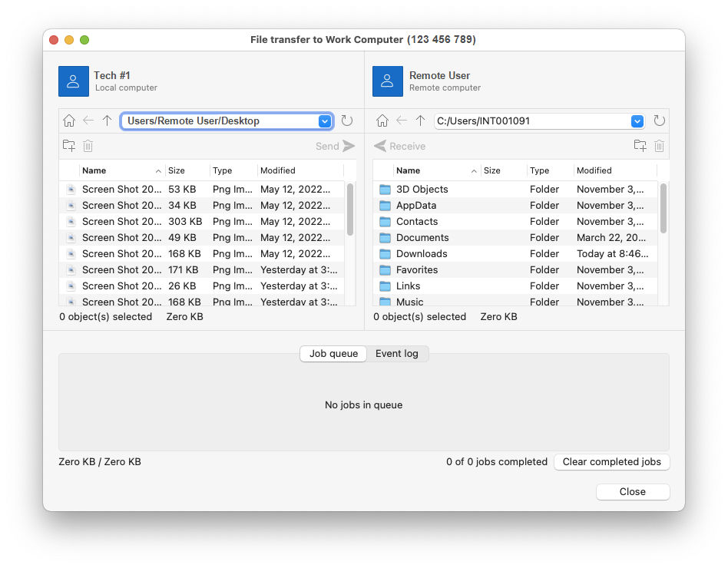Refresh the remote file list
Screen dimensions: 728x568
click(660, 121)
